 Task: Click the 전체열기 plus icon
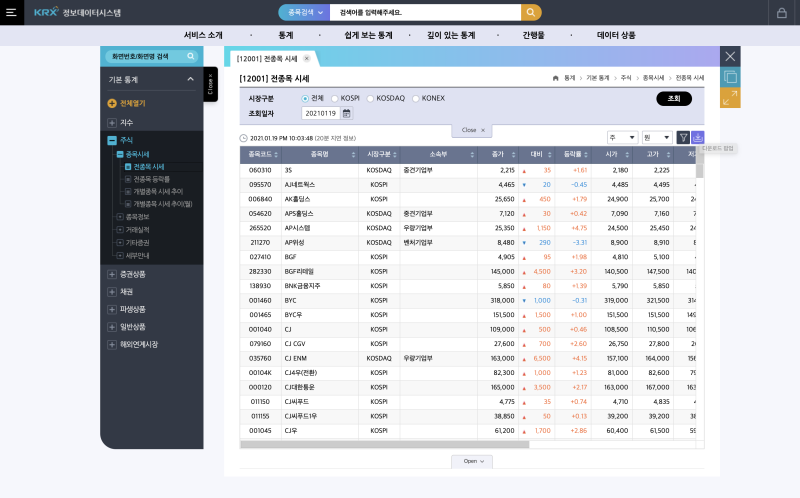(112, 103)
